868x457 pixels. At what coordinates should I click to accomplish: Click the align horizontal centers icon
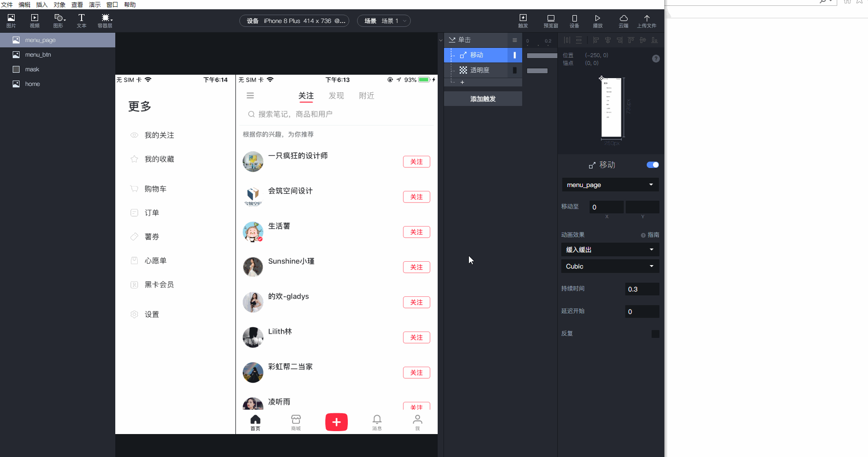point(608,40)
